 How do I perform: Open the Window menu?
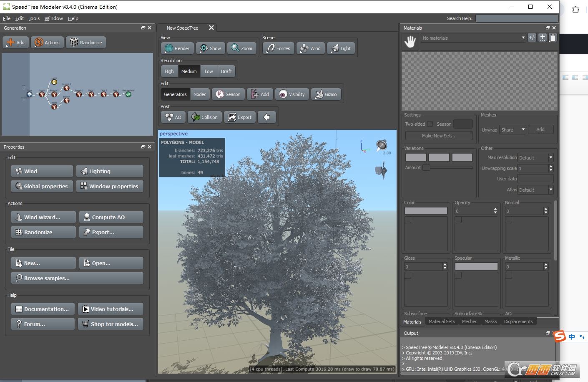[x=54, y=18]
